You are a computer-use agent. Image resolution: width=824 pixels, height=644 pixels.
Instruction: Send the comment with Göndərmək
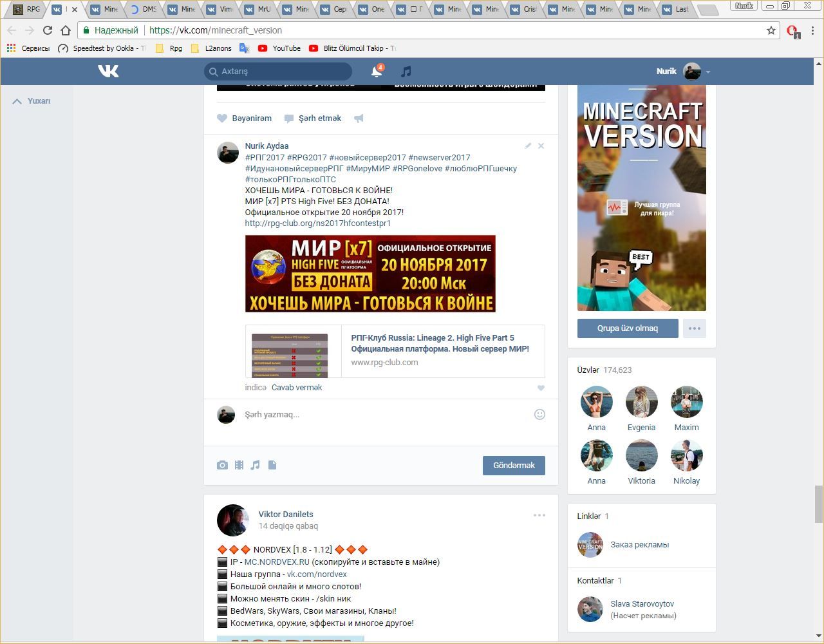tap(514, 466)
